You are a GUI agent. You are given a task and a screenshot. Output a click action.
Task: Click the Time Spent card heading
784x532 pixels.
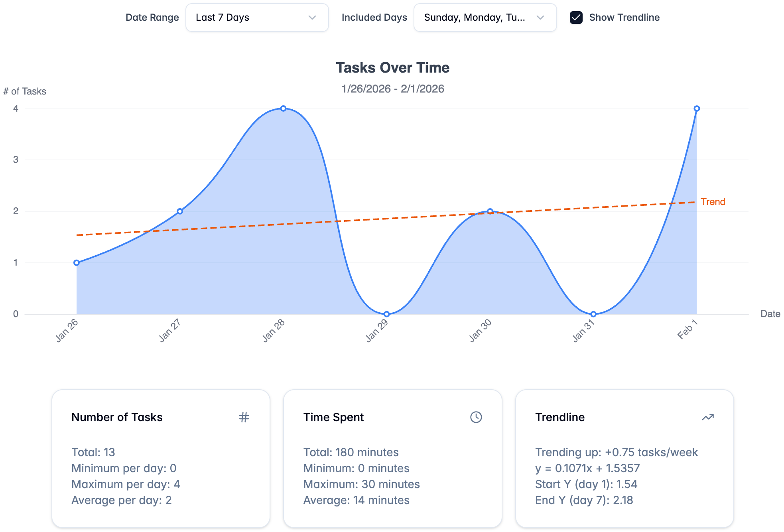333,417
